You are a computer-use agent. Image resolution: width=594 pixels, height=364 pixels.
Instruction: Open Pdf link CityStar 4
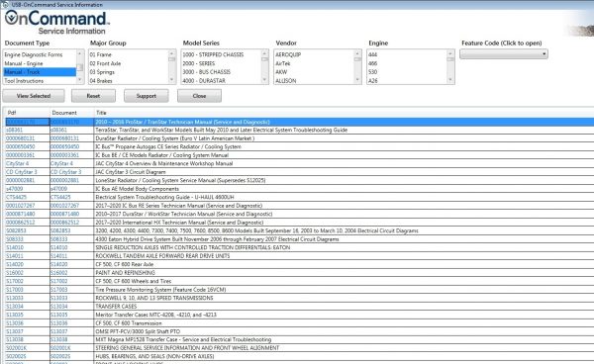[18, 163]
